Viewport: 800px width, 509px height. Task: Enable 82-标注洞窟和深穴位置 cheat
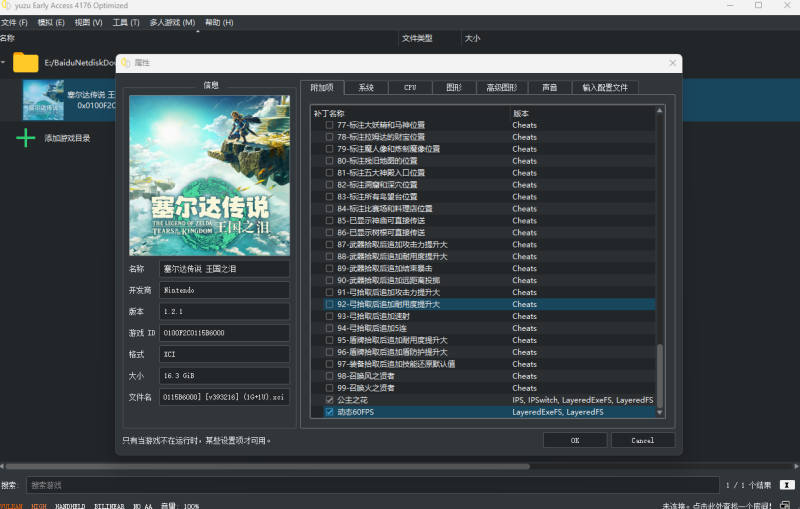pyautogui.click(x=329, y=185)
